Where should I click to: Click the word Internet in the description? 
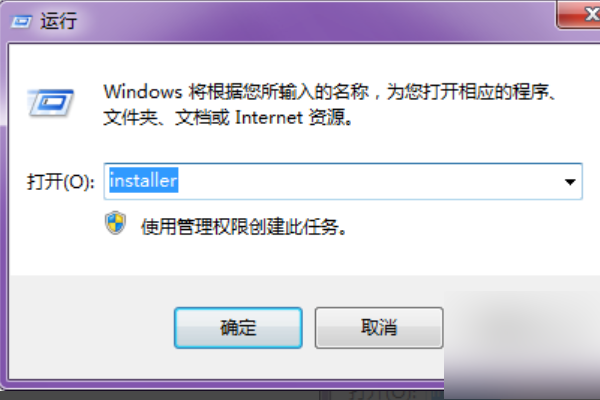click(269, 117)
